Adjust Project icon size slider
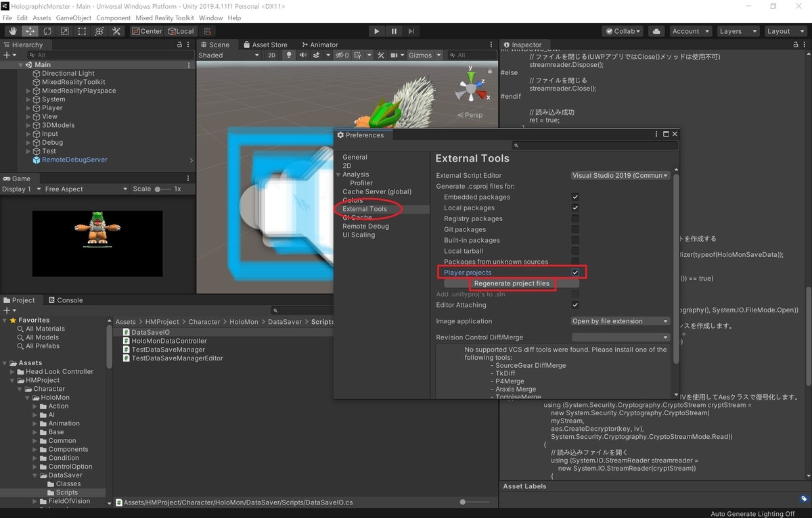 (474, 502)
